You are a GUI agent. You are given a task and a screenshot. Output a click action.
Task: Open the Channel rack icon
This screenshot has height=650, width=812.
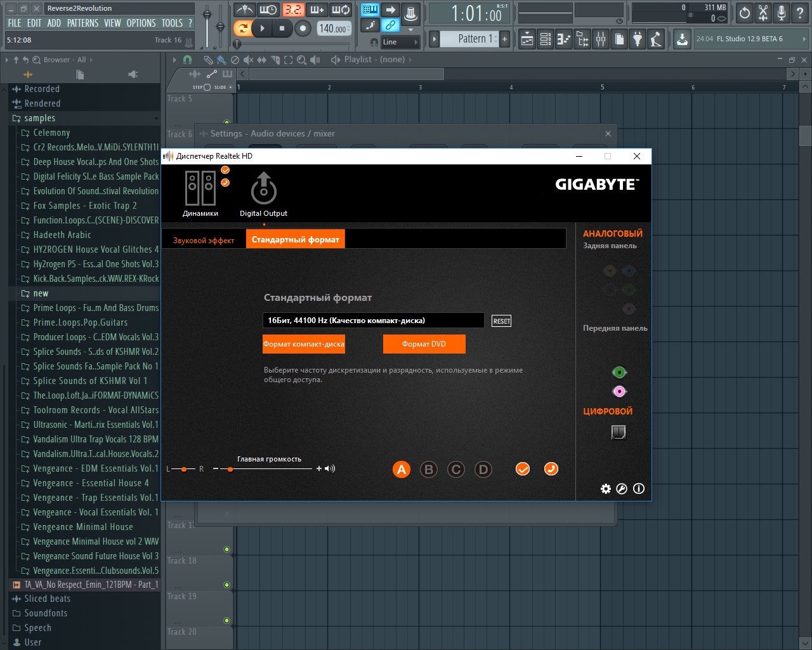click(x=546, y=39)
